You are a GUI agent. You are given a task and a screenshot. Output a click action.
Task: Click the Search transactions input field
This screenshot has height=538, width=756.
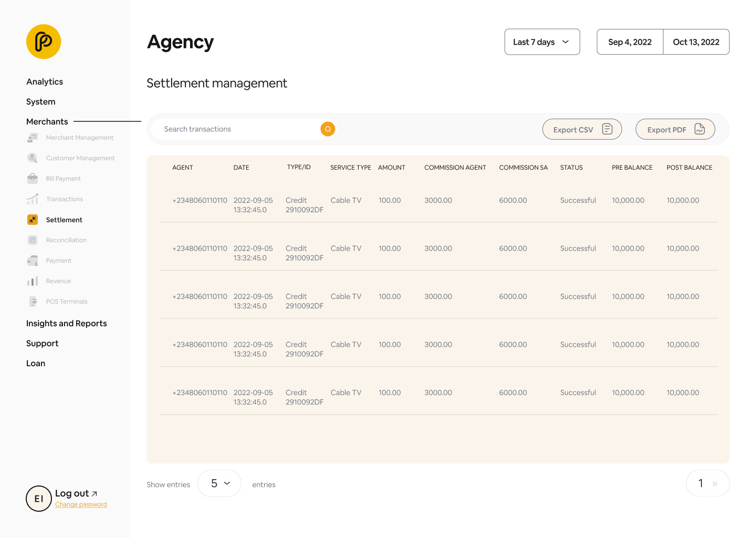tap(235, 129)
